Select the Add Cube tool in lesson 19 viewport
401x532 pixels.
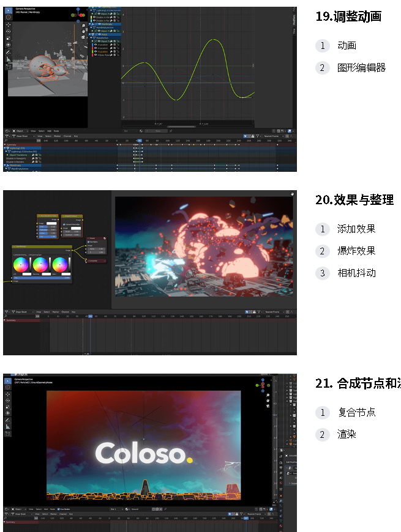point(8,67)
